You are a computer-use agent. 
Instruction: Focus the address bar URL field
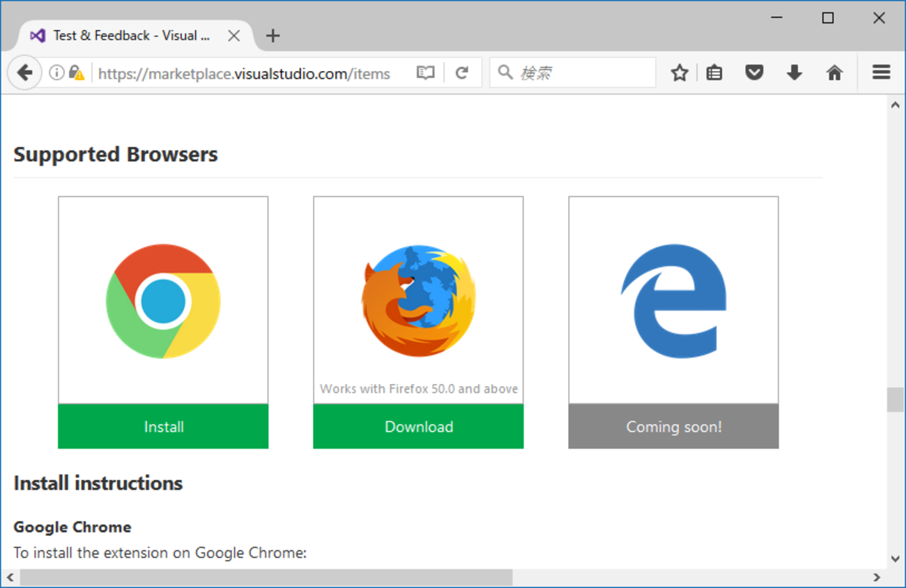tap(244, 73)
